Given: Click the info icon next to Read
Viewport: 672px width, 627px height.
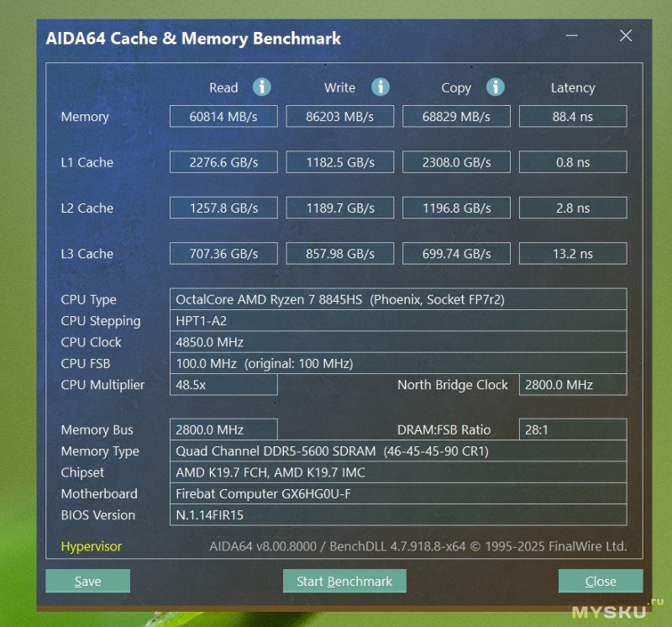Looking at the screenshot, I should [x=262, y=87].
